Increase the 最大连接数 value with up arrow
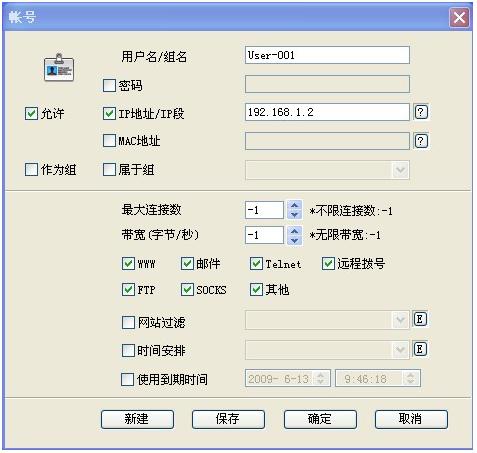 click(295, 205)
